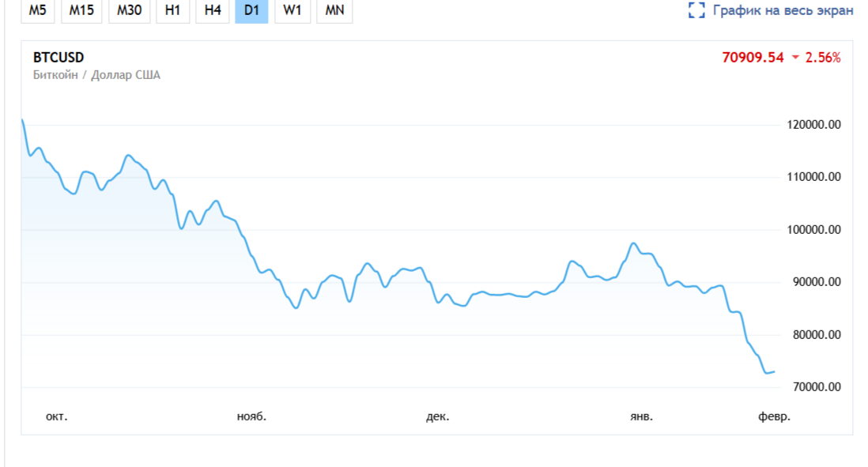Click the 'нояб.' time axis marker
The height and width of the screenshot is (467, 868).
pyautogui.click(x=252, y=416)
